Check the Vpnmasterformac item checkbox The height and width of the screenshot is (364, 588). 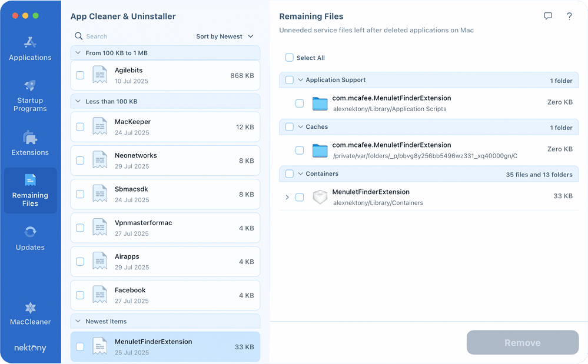click(80, 228)
